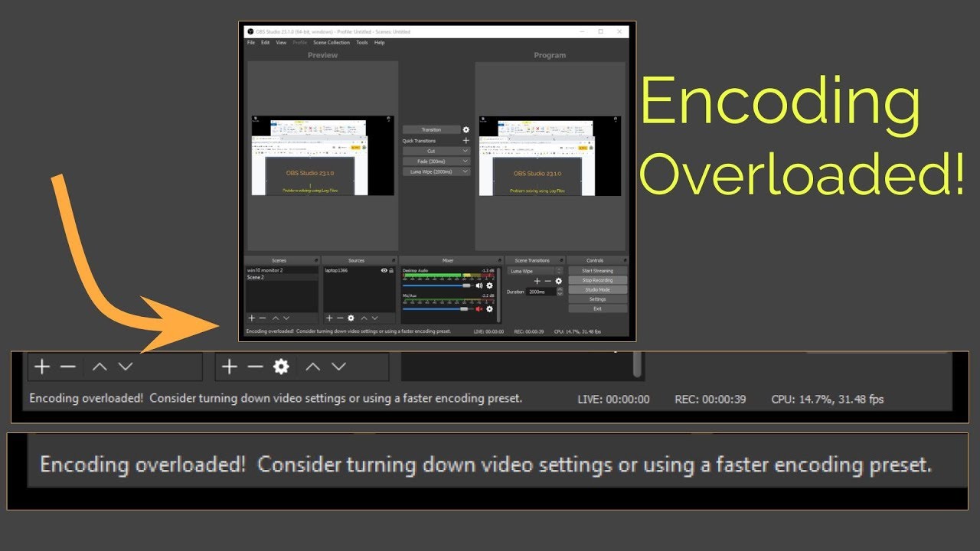The height and width of the screenshot is (551, 980).
Task: Select Scene 2 in the Scenes list
Action: [256, 277]
